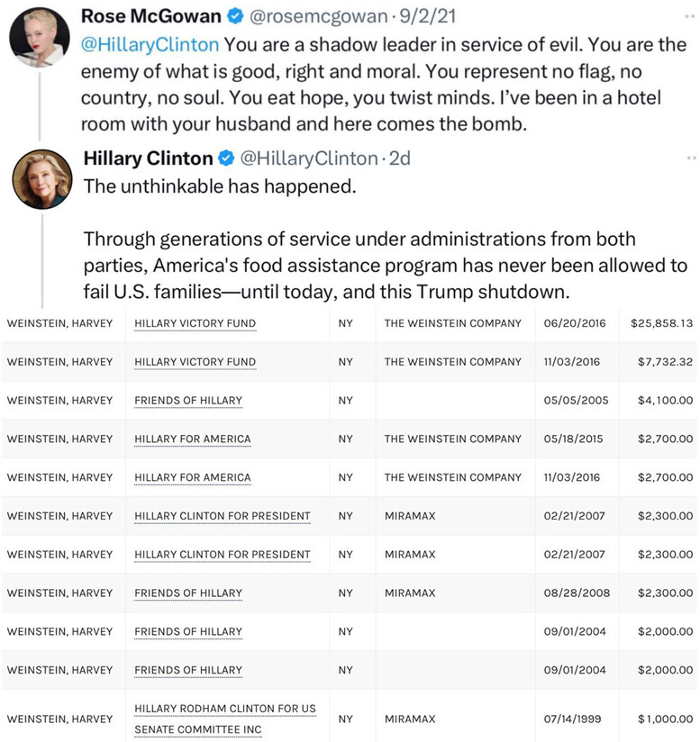Click the $7,732.32 contribution amount
Image resolution: width=700 pixels, height=742 pixels.
click(665, 362)
